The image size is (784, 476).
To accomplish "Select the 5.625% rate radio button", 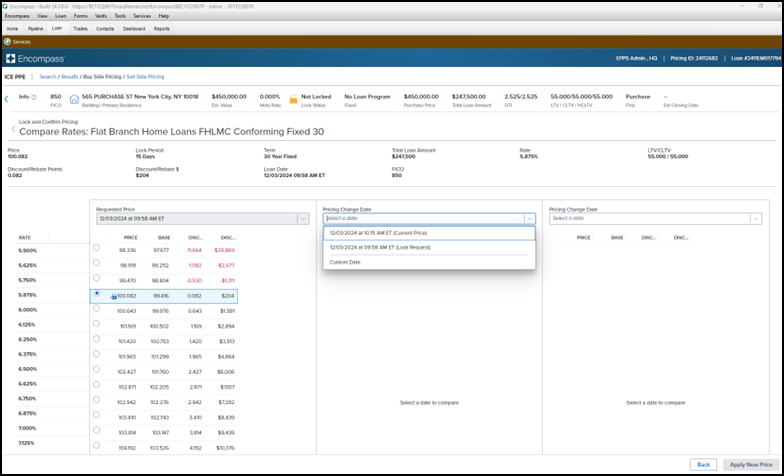I will click(96, 262).
